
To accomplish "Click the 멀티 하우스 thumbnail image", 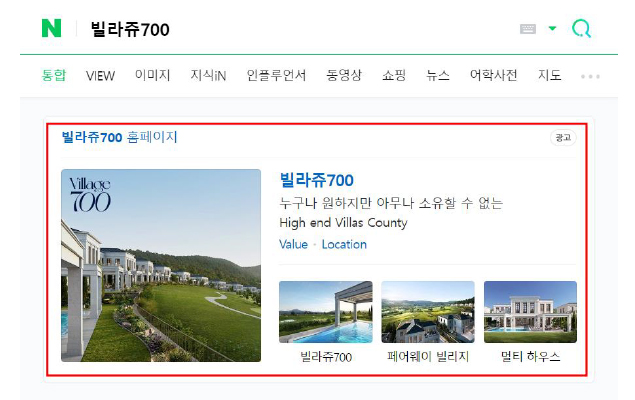I will coord(530,312).
